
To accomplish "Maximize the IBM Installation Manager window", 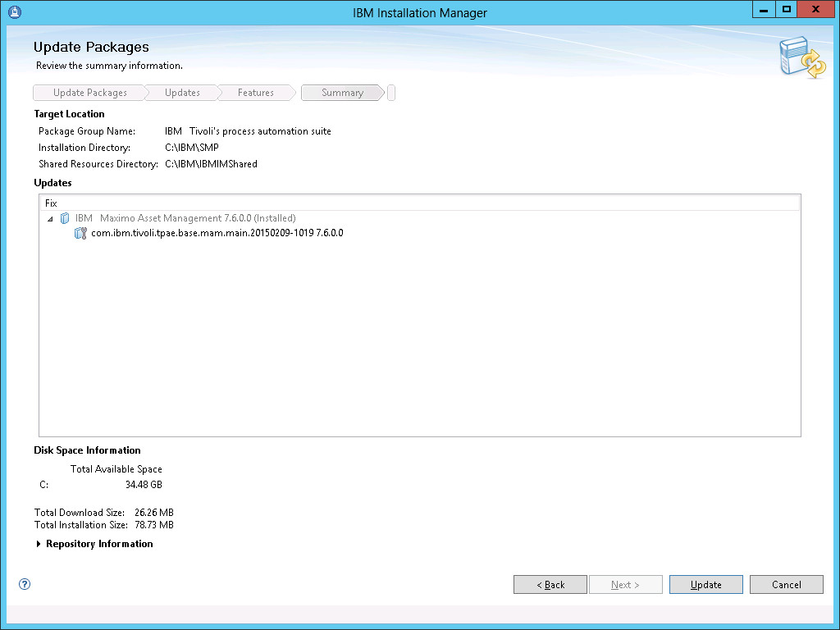I will [x=786, y=10].
